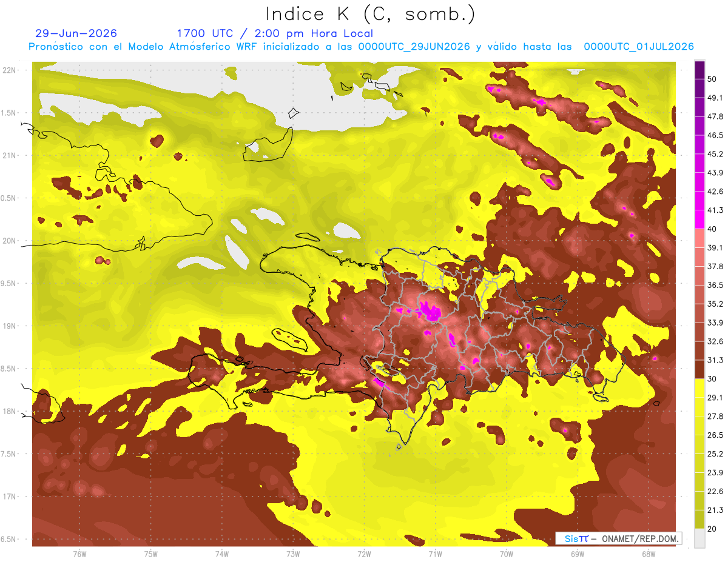
Task: Click the color bar value '26.5'
Action: (715, 435)
